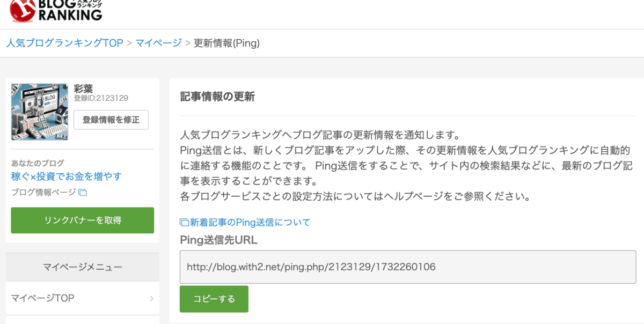Select the マイページメニュー header

point(83,267)
